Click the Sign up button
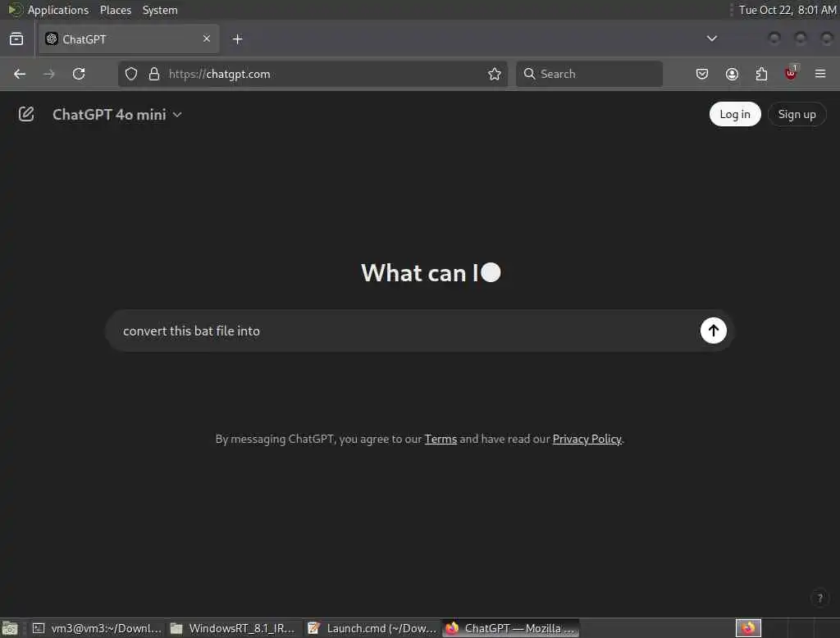This screenshot has height=638, width=840. pyautogui.click(x=797, y=114)
